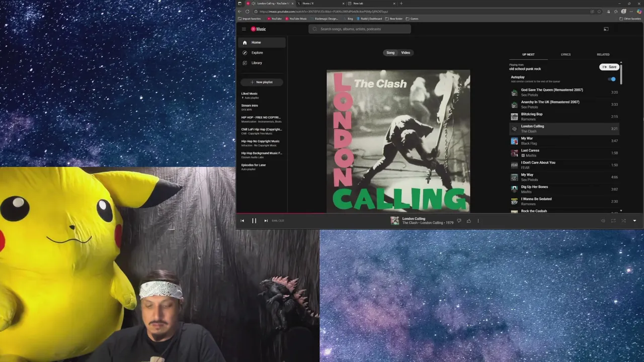Click the cast to device icon
The width and height of the screenshot is (644, 362).
(606, 29)
